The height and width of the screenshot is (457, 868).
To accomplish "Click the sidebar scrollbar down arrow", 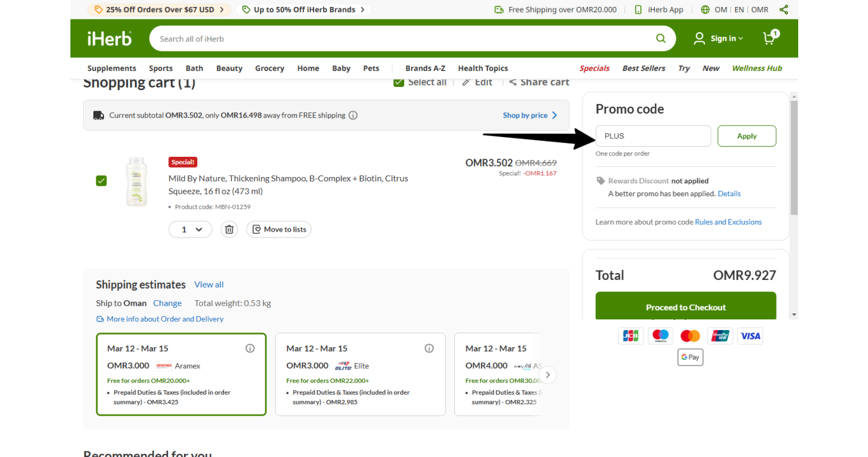I will (794, 315).
